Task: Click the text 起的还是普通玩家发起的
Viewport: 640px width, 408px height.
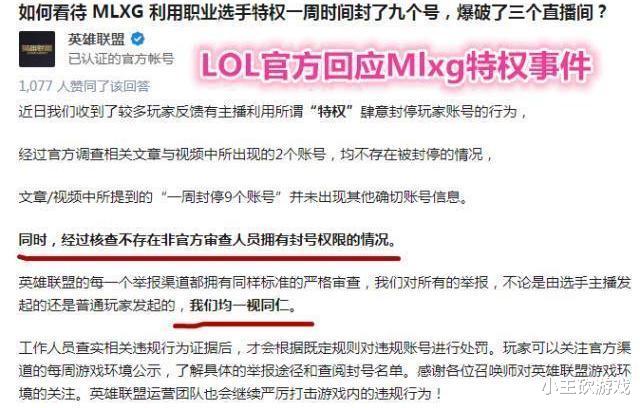Action: tap(97, 305)
